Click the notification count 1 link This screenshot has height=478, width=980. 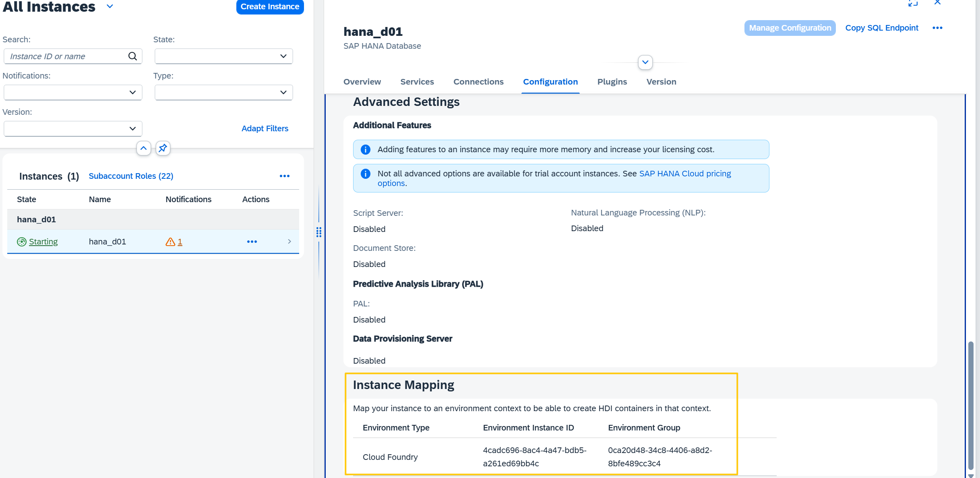pos(180,242)
